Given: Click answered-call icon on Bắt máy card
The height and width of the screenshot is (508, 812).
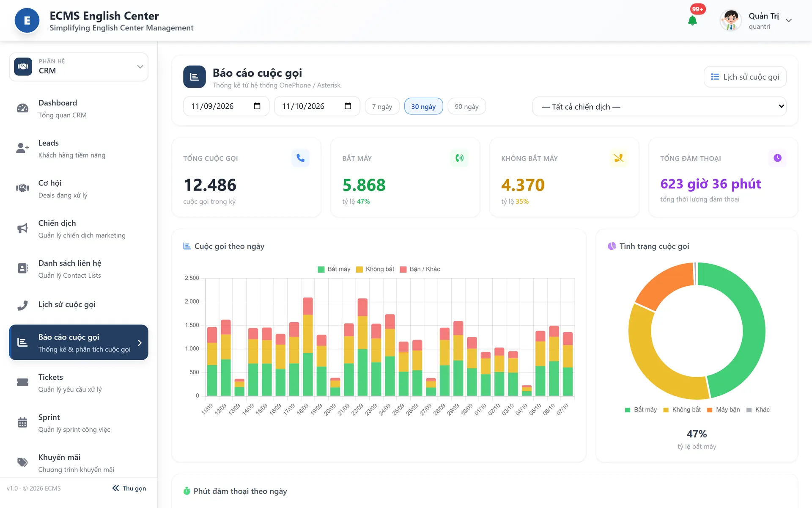Looking at the screenshot, I should point(459,158).
